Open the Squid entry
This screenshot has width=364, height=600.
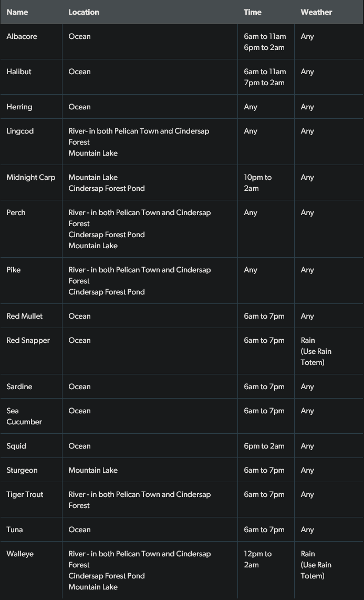click(x=16, y=446)
